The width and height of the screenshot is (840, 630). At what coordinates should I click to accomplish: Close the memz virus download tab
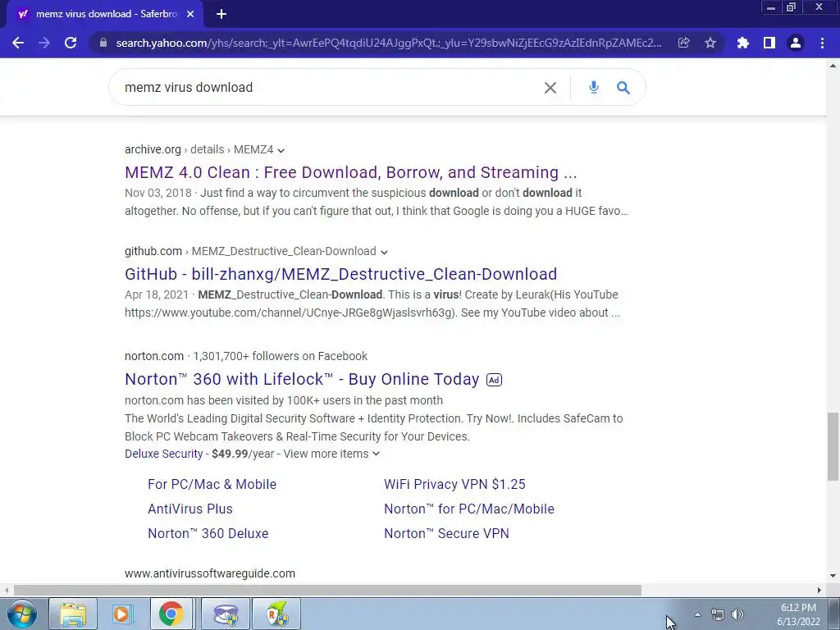pyautogui.click(x=190, y=14)
